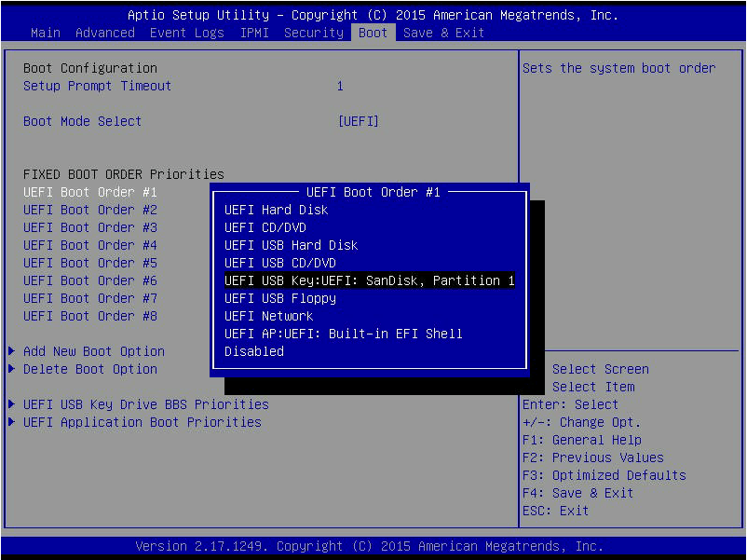Screen dimensions: 747x560
Task: Go to the Security tab
Action: [313, 33]
